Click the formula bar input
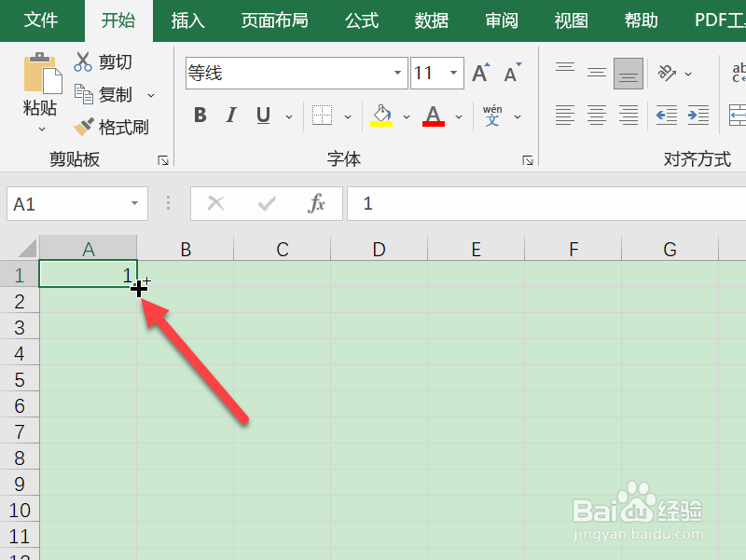 point(546,203)
